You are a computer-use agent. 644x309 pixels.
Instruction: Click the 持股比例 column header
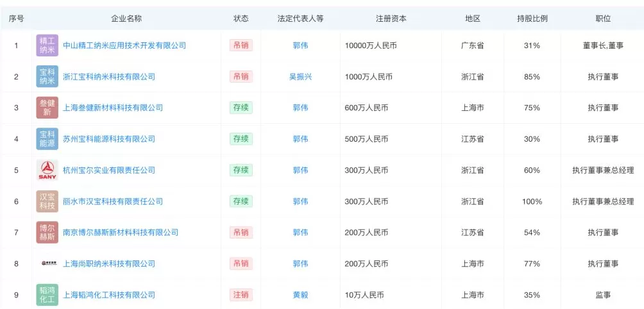(x=532, y=19)
